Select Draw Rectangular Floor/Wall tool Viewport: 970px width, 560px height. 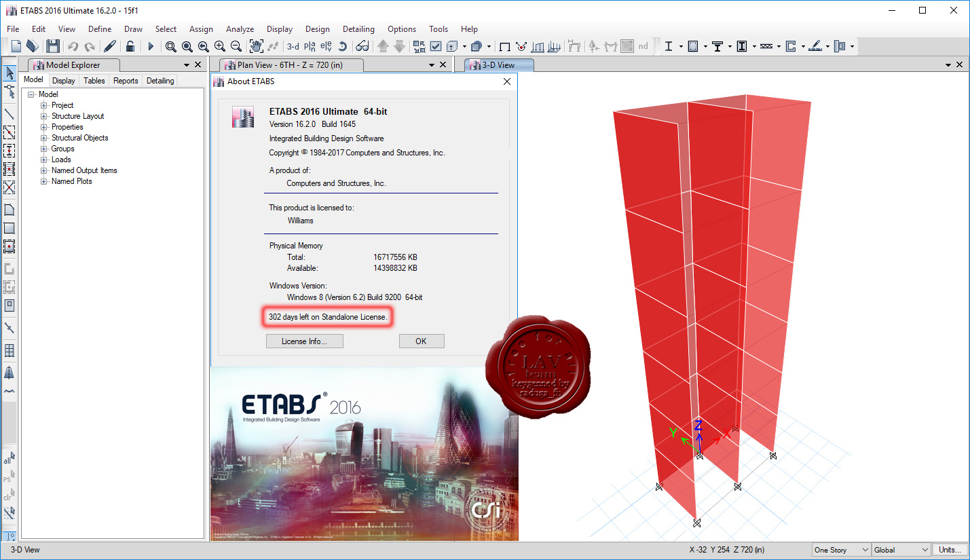[10, 228]
